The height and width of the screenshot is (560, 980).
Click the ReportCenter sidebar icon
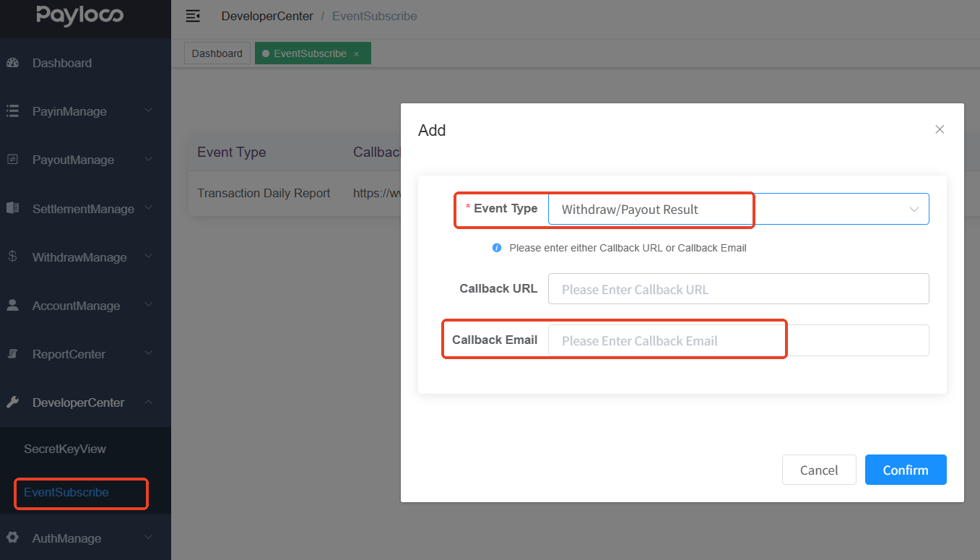point(13,353)
